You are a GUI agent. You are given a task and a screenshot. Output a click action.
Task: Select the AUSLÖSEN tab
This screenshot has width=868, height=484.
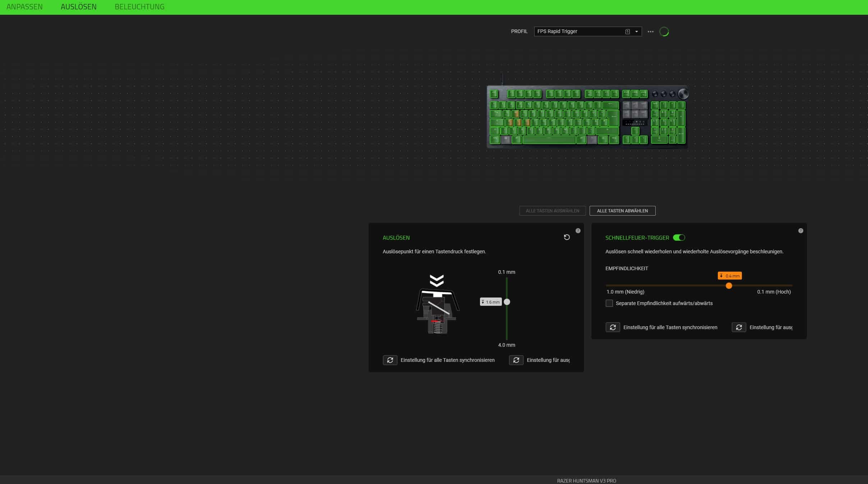click(x=78, y=7)
